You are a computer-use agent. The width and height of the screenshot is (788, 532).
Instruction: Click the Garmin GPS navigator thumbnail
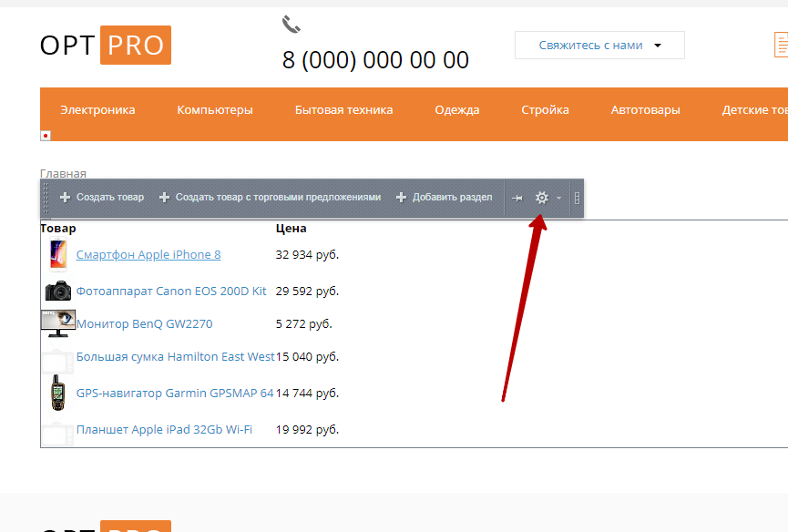click(x=58, y=393)
